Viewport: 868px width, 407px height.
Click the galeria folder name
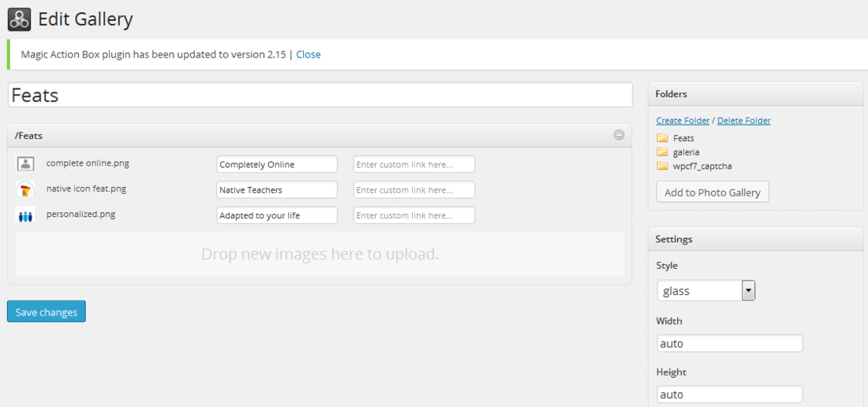coord(687,152)
